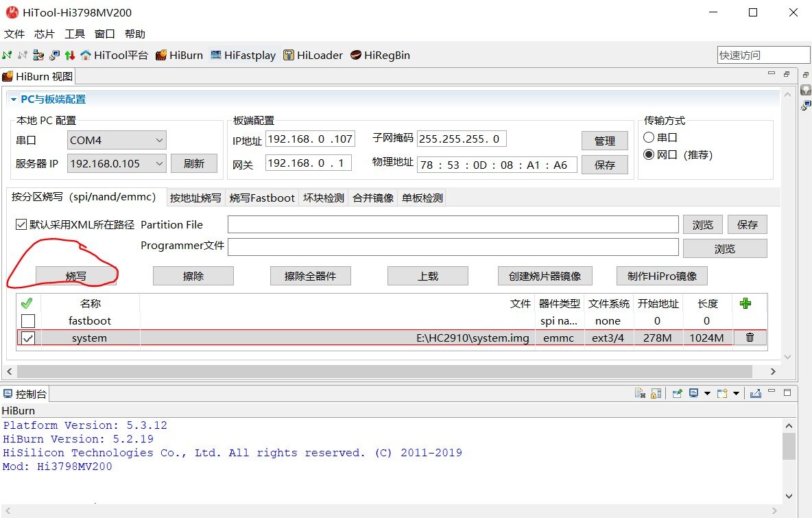Minimize the HiBurn 视图 panel
Image resolution: width=812 pixels, height=518 pixels.
point(772,74)
